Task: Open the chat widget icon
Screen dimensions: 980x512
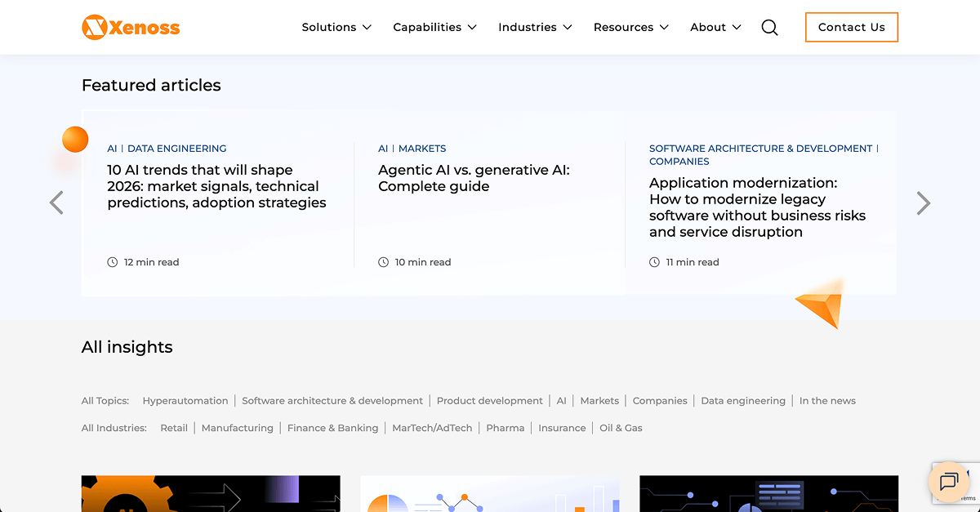Action: 948,482
